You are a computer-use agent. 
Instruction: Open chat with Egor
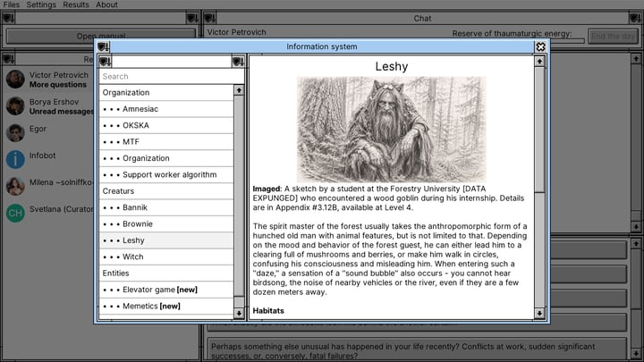(x=50, y=133)
